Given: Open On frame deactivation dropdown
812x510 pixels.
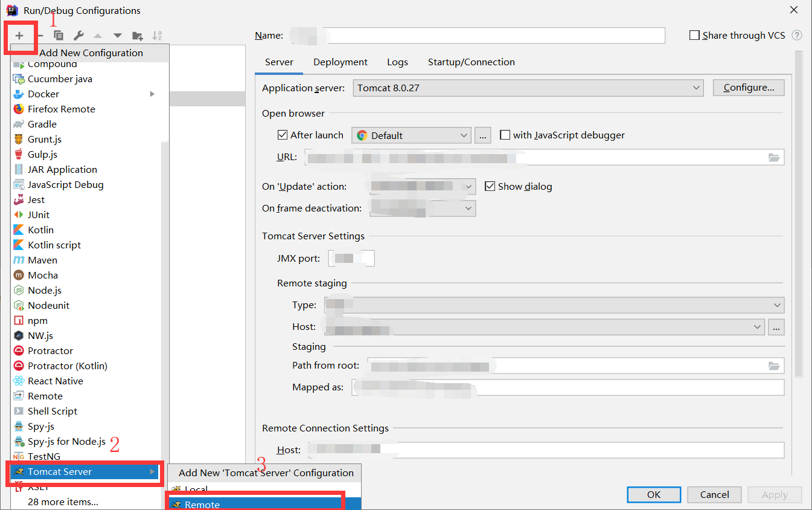Looking at the screenshot, I should [423, 208].
